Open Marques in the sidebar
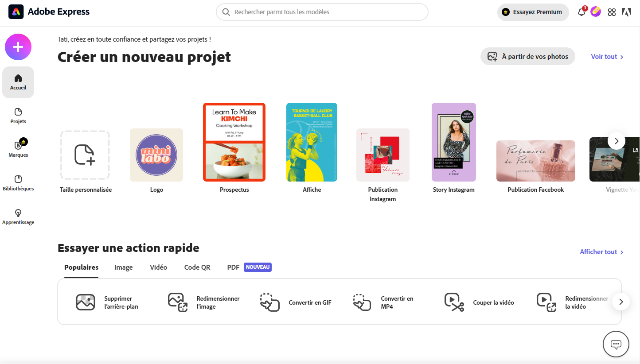640x364 pixels. 18,149
